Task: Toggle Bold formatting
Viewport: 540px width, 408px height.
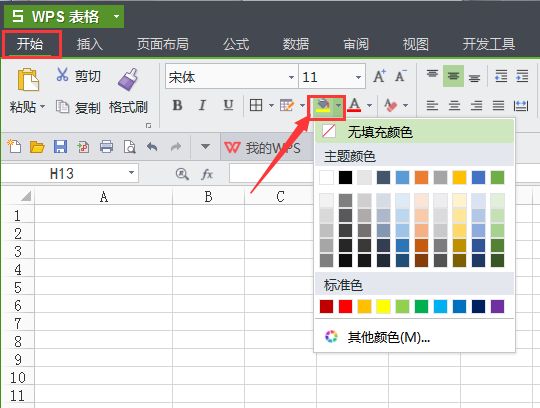Action: pos(177,105)
